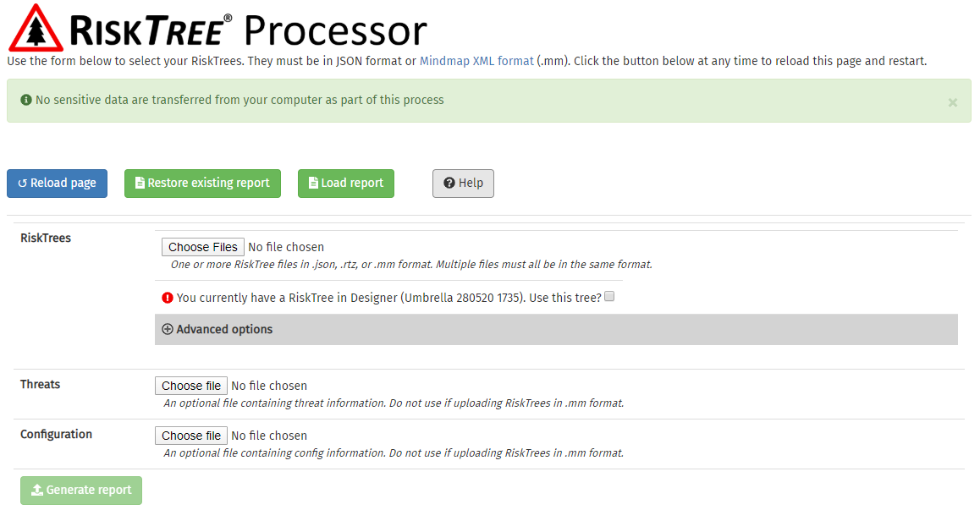
Task: Dismiss the green notification banner
Action: (x=953, y=102)
